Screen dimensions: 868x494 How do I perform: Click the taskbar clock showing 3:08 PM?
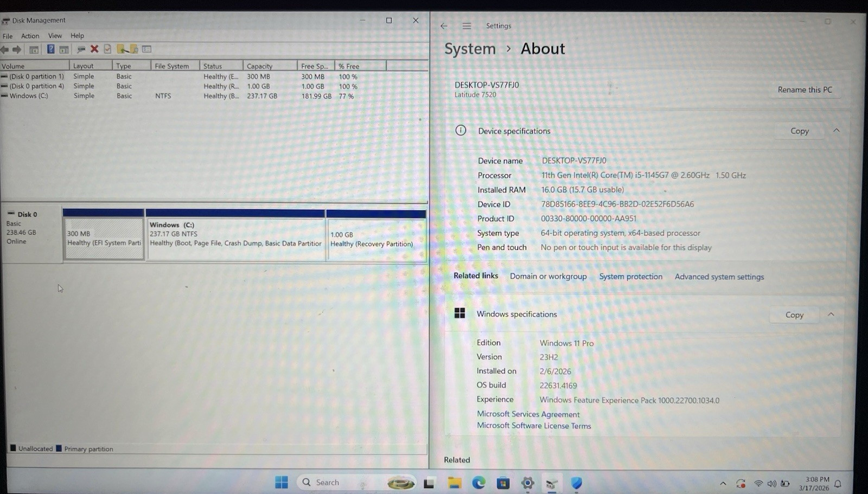point(814,484)
